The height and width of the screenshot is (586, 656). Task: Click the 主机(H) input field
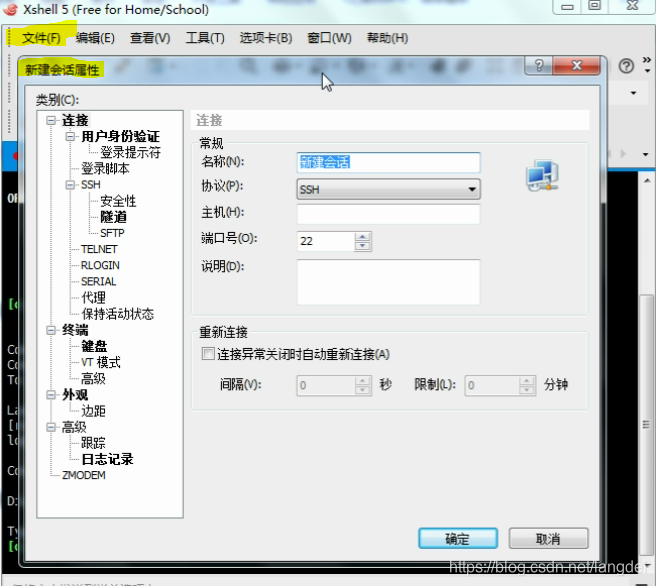[388, 215]
